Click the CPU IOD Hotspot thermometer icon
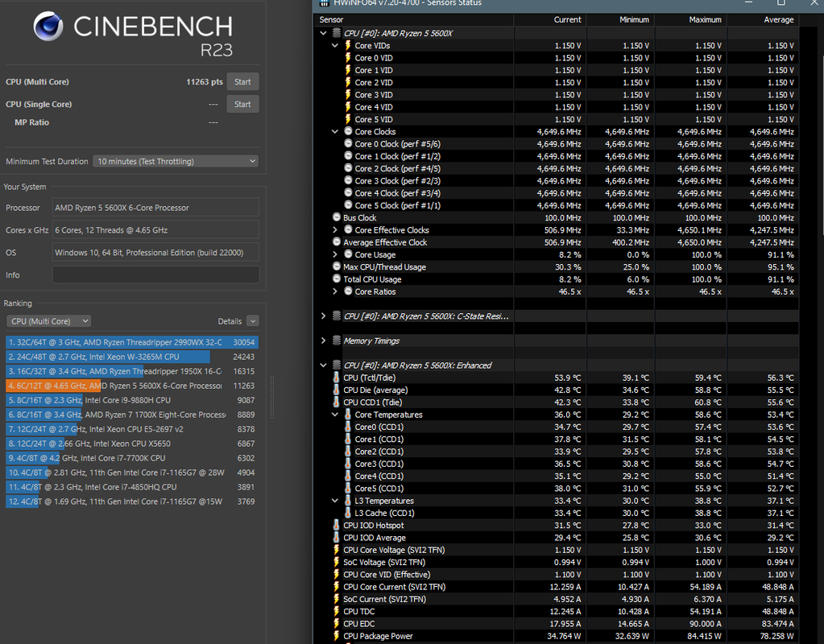 pyautogui.click(x=337, y=525)
